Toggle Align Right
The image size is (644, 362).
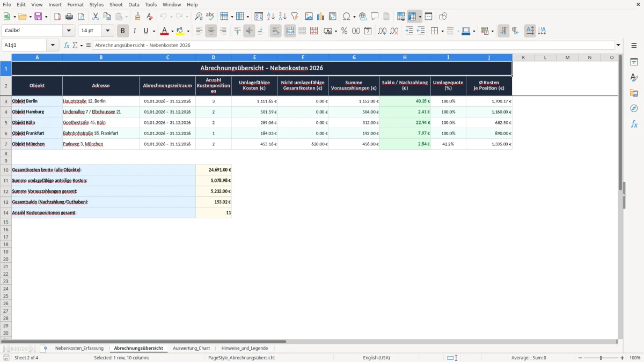click(223, 31)
